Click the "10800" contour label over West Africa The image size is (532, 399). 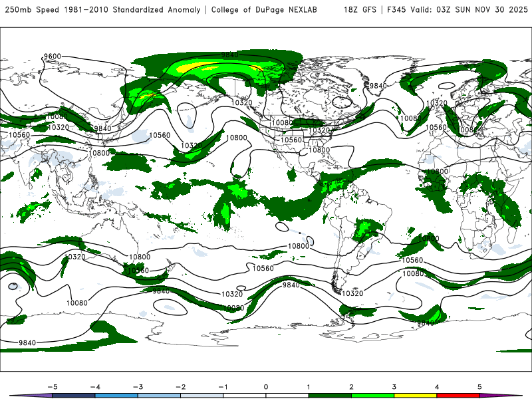click(438, 172)
